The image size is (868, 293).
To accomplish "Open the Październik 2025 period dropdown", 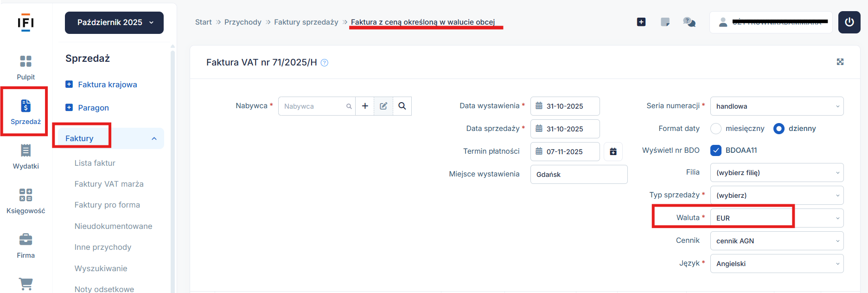I will [x=114, y=23].
